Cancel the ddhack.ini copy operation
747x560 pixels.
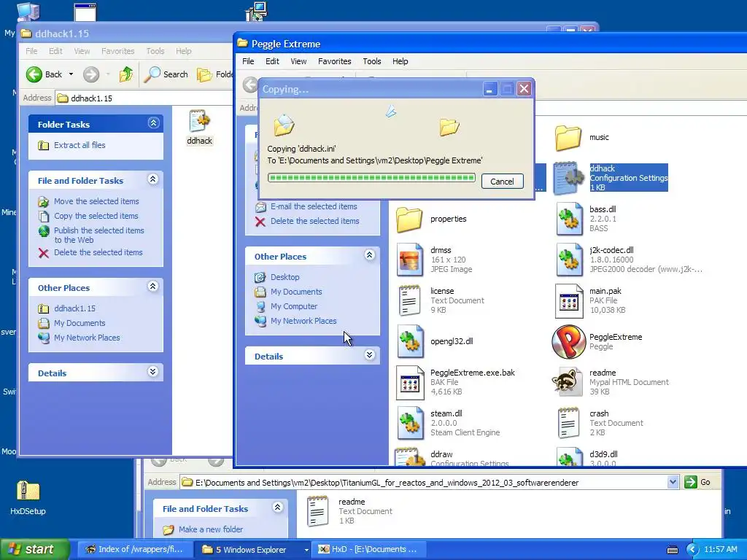502,182
